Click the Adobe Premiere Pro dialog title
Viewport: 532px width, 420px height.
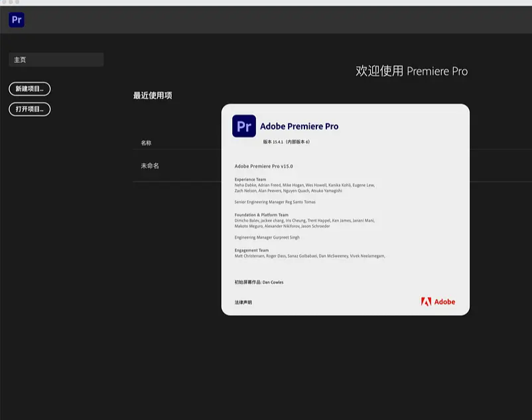(x=299, y=126)
